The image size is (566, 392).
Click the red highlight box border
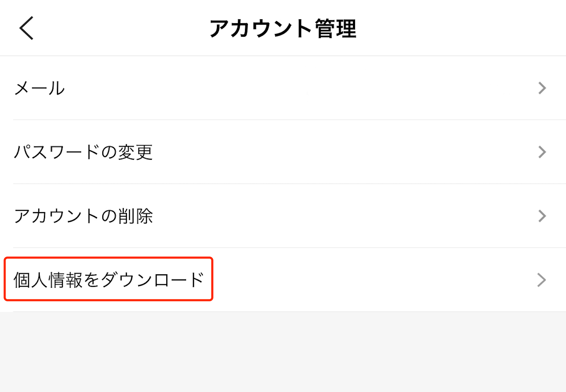(x=108, y=258)
